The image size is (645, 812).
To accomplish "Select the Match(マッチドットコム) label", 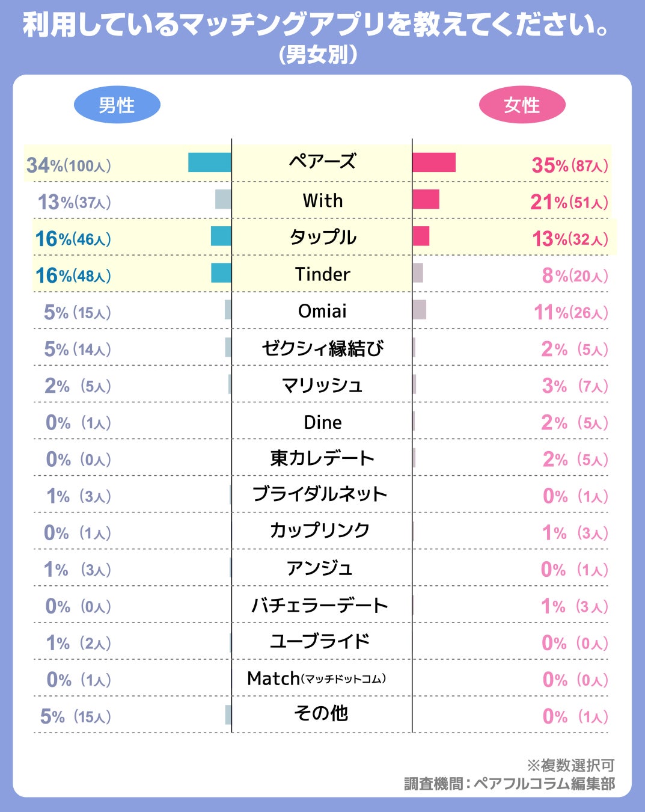I will [316, 679].
